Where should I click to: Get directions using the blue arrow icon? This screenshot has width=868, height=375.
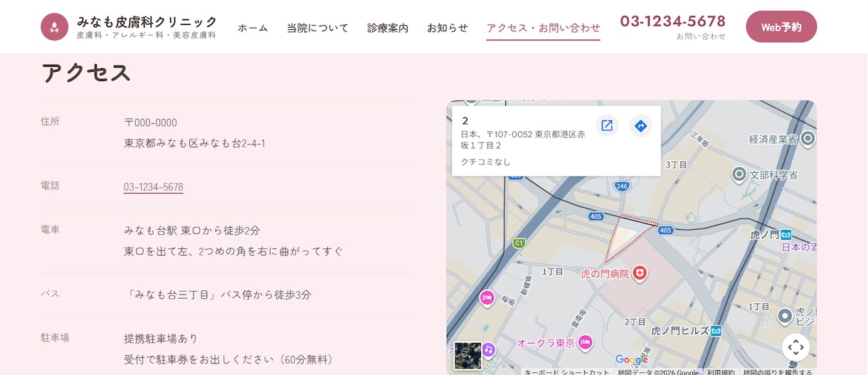[640, 126]
